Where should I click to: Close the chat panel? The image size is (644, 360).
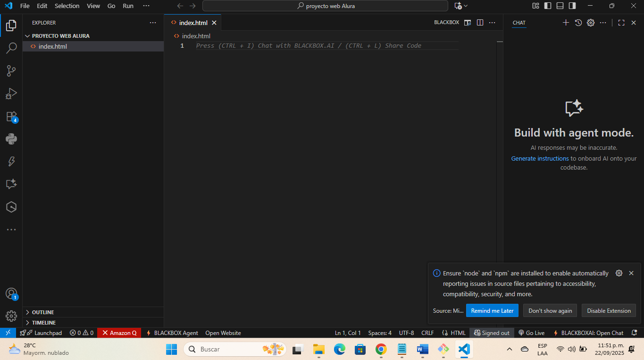tap(634, 23)
